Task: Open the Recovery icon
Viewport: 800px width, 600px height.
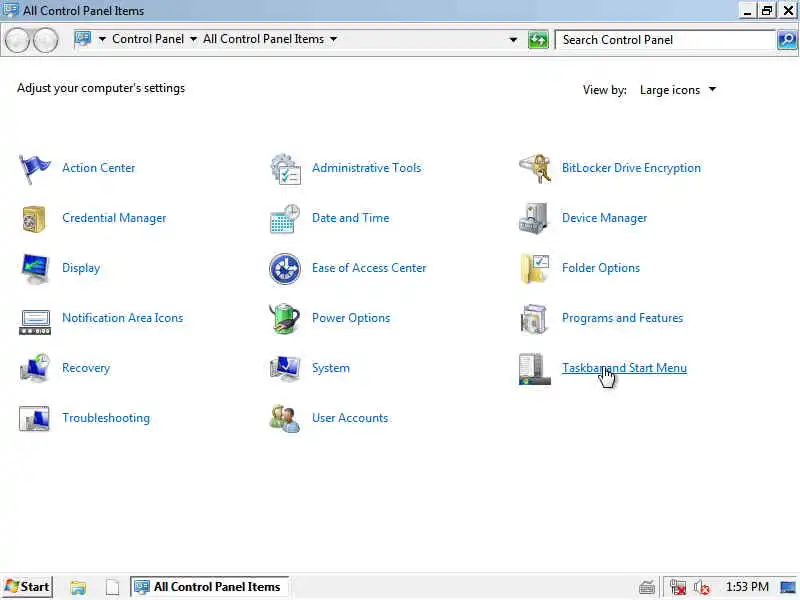Action: pos(35,368)
